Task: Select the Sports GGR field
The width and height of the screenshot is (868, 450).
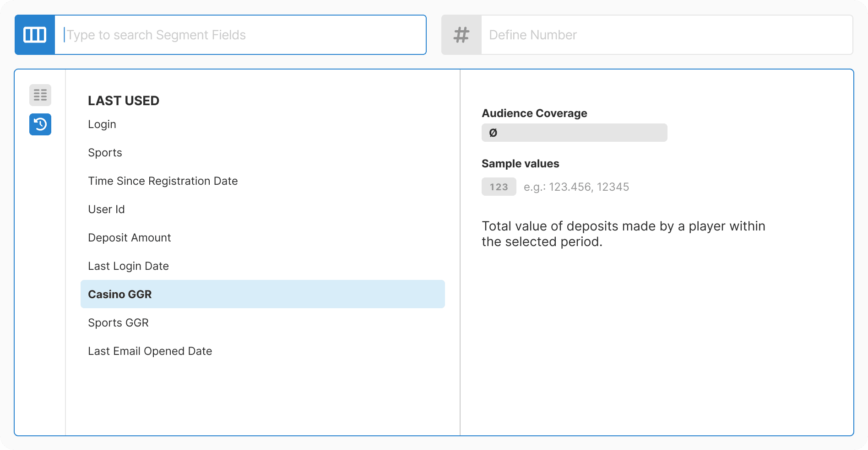Action: (118, 322)
